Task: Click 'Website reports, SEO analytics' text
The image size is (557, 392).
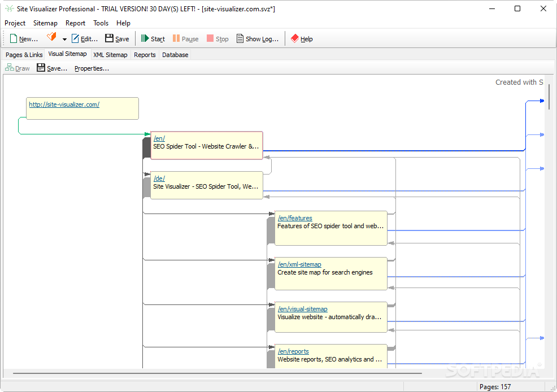Action: tap(330, 359)
